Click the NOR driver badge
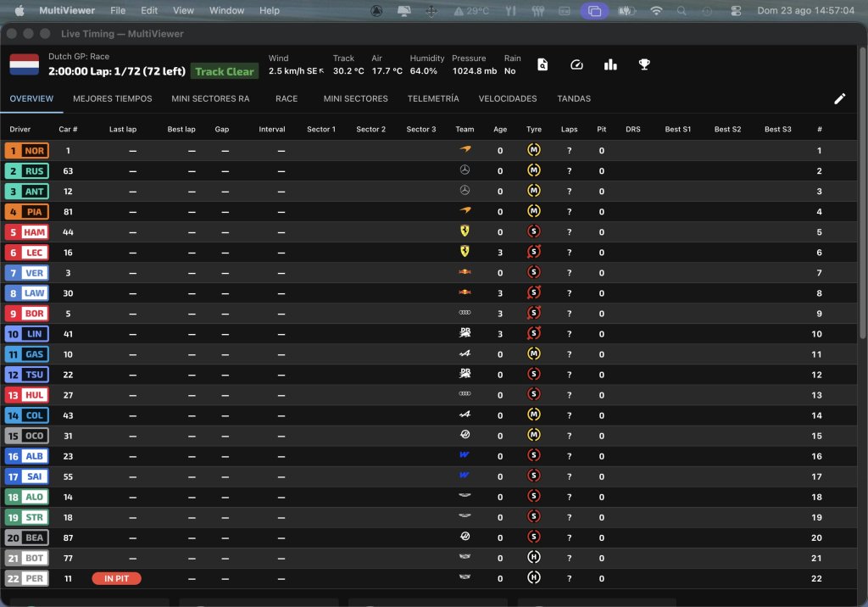Screen dimensions: 868x607 coord(26,151)
